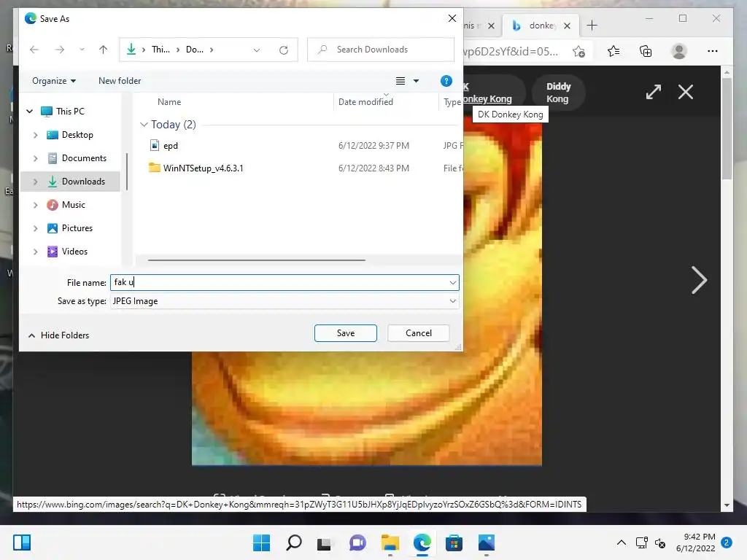Viewport: 747px width, 560px height.
Task: Create a New folder
Action: click(x=120, y=81)
